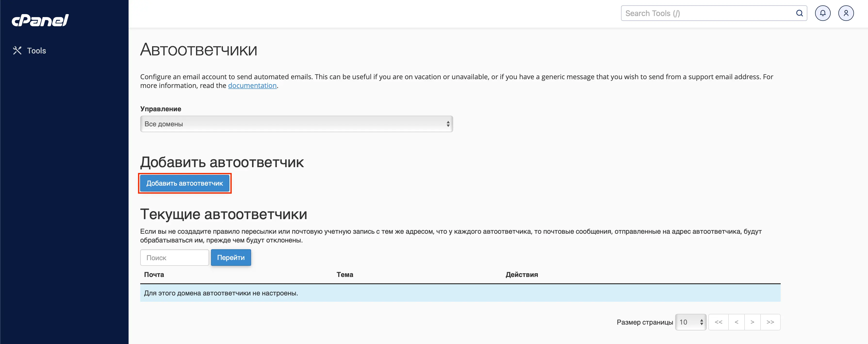Click the Автоответчики page heading
868x344 pixels.
198,50
